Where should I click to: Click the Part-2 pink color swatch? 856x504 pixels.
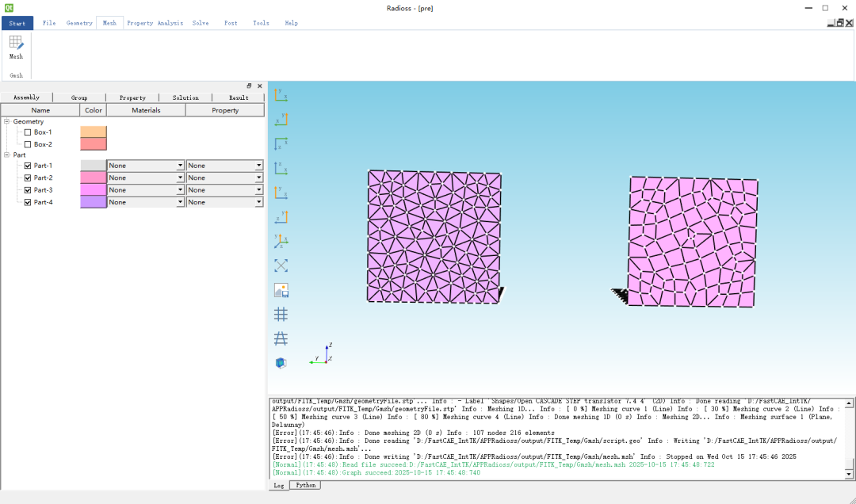pos(94,178)
